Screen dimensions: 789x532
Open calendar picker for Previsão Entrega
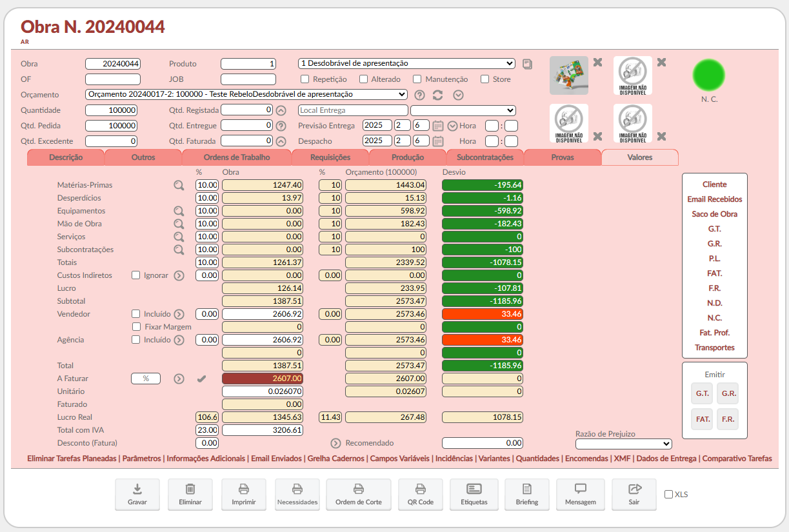pyautogui.click(x=437, y=126)
